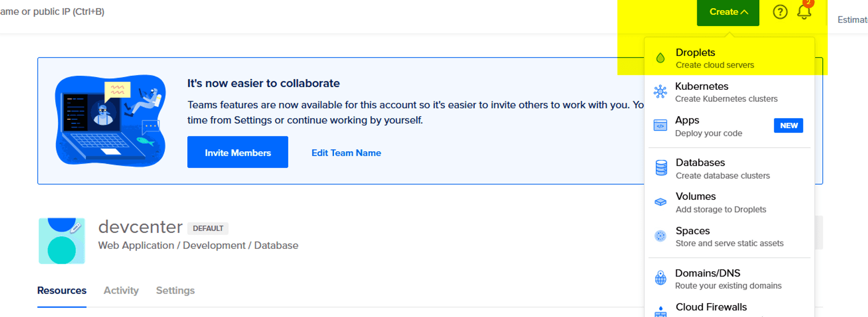Click the collaboration banner laptop illustration

click(x=110, y=121)
